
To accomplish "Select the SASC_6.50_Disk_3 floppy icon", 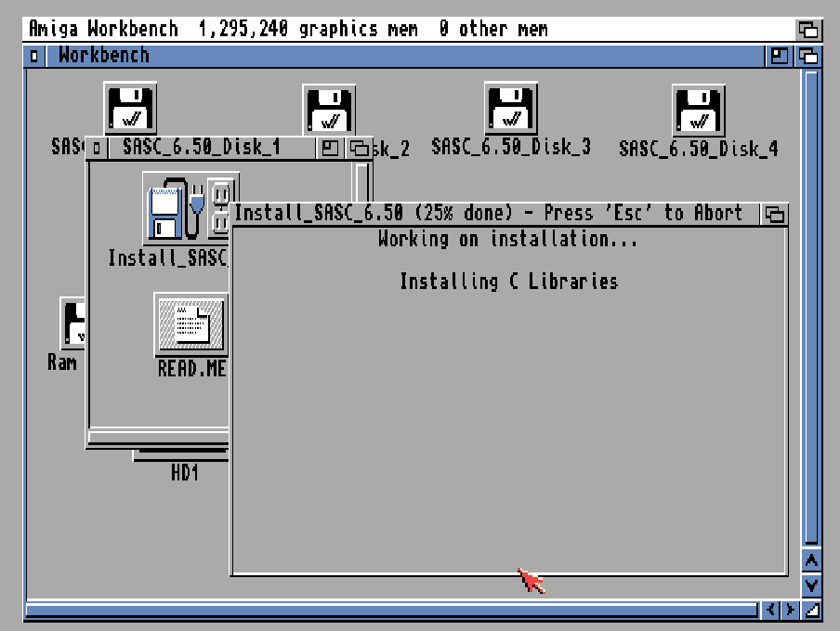I will coord(511,109).
